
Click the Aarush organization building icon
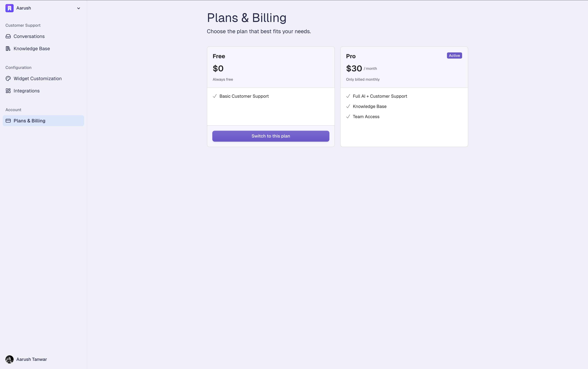coord(10,8)
